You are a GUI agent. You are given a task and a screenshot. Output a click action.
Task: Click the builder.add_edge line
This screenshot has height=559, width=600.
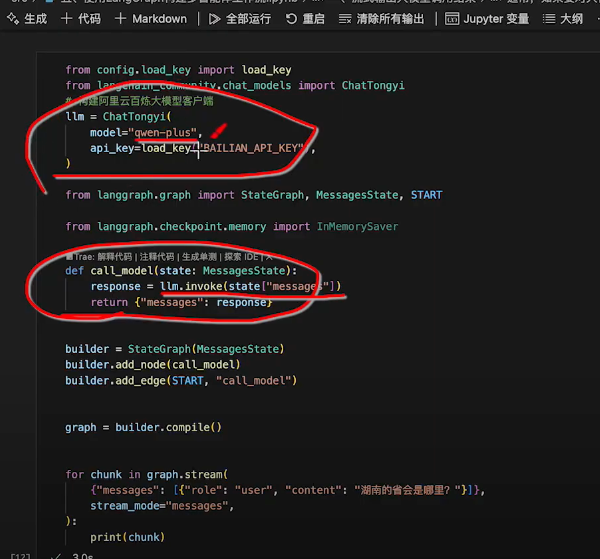[x=181, y=380]
